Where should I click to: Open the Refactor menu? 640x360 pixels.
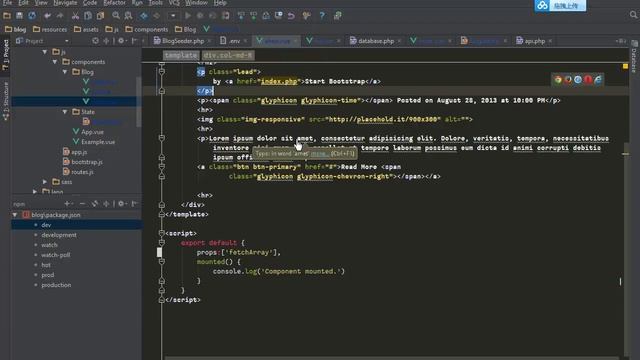tap(114, 3)
